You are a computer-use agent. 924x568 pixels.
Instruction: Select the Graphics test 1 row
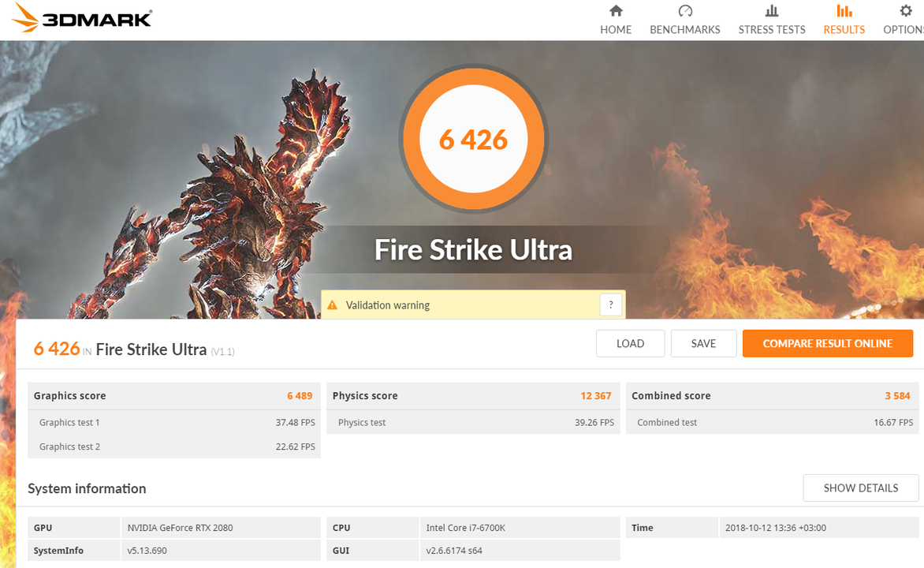tap(173, 422)
